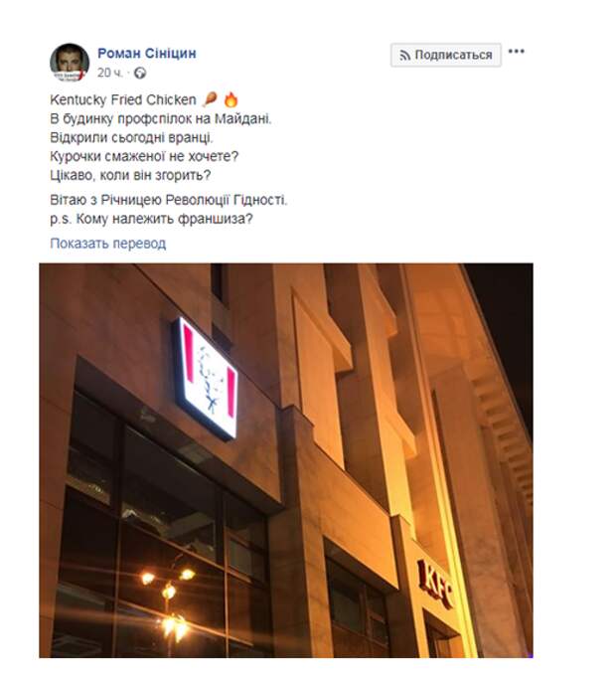Click the chicken drumstick emoji
Viewport: 616px width, 683px height.
(211, 99)
